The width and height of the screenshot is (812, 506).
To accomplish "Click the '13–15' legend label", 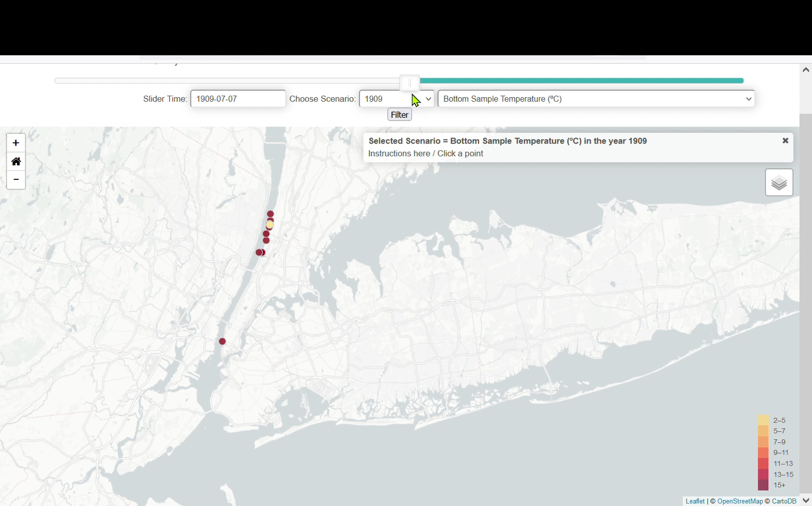I will pyautogui.click(x=783, y=474).
